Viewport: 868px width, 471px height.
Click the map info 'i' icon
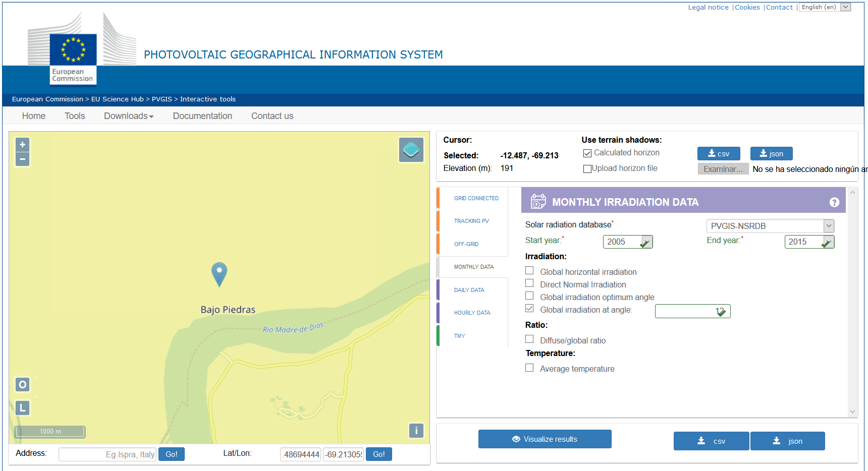click(416, 431)
